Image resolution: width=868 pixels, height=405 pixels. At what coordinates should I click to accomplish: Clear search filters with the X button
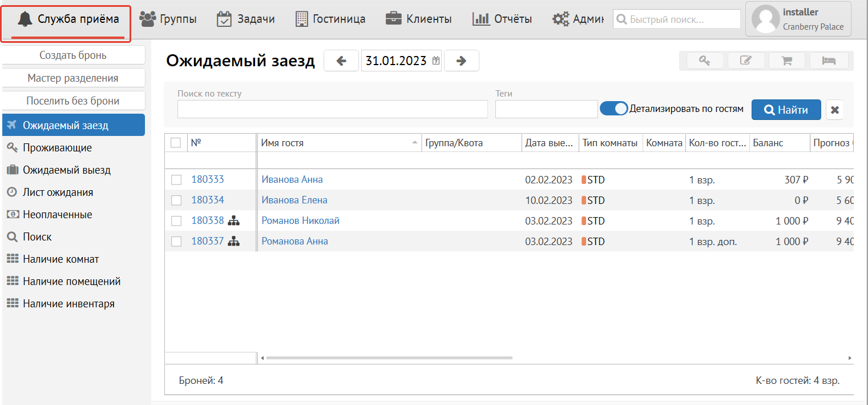(834, 110)
